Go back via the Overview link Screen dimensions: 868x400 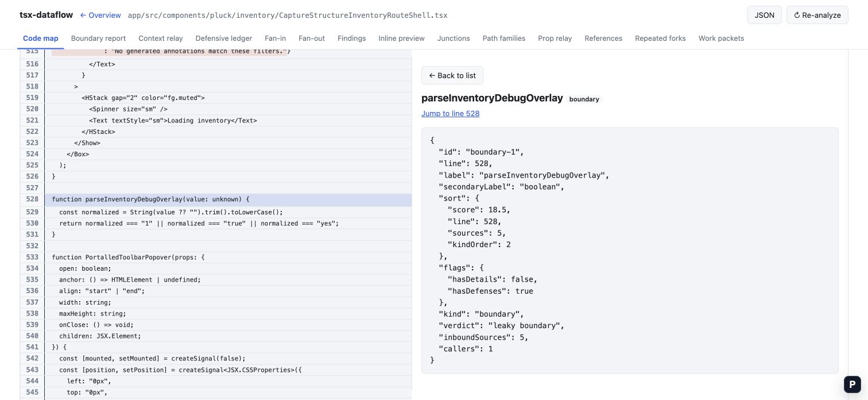click(x=100, y=15)
